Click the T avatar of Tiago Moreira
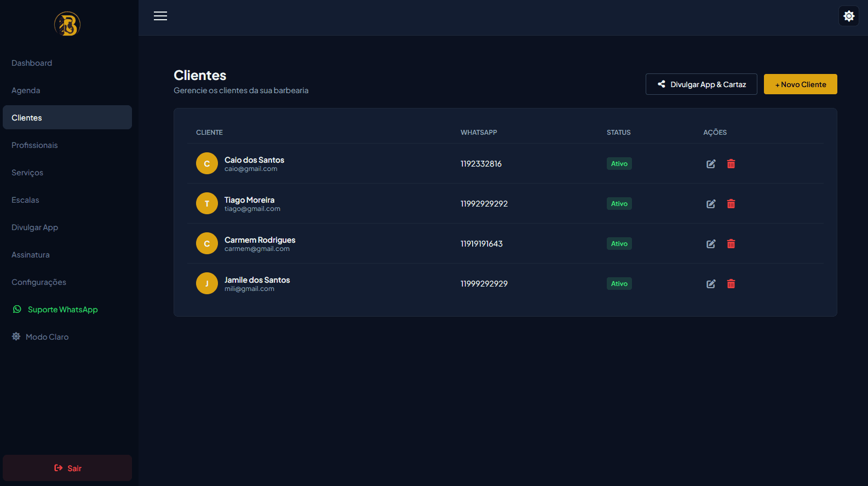This screenshot has width=868, height=486. [207, 203]
